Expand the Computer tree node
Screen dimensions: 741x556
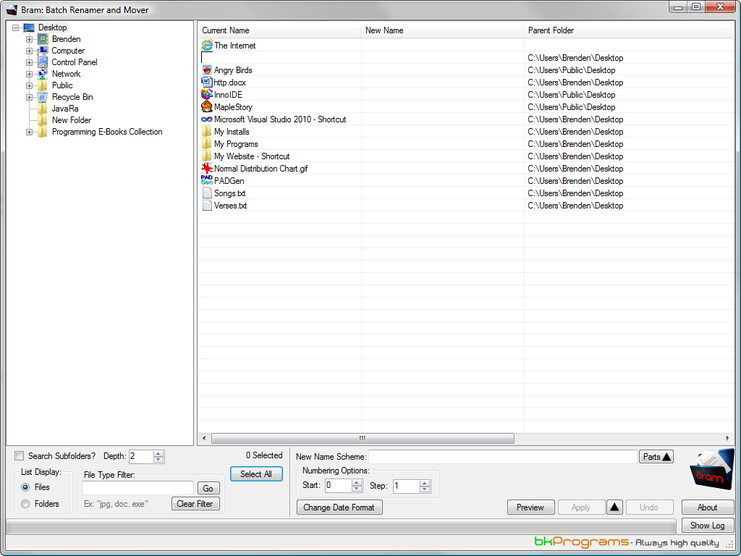click(x=30, y=51)
